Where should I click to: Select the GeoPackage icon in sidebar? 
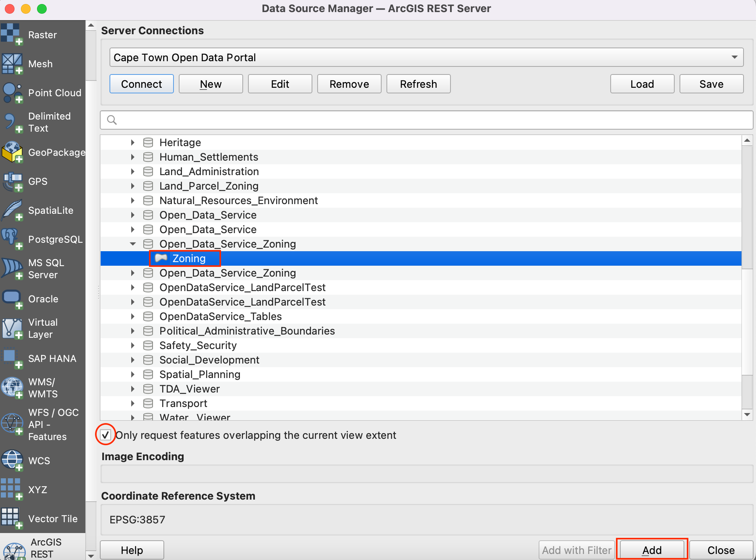(x=12, y=153)
